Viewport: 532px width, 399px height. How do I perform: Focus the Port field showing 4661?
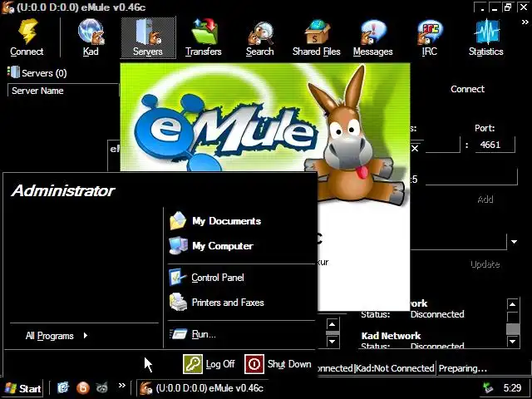point(495,145)
